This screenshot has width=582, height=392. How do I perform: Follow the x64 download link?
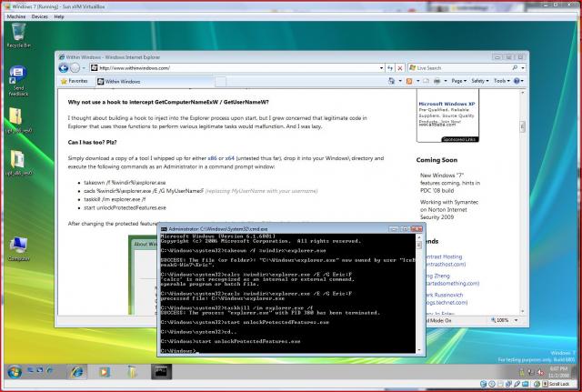pyautogui.click(x=230, y=158)
